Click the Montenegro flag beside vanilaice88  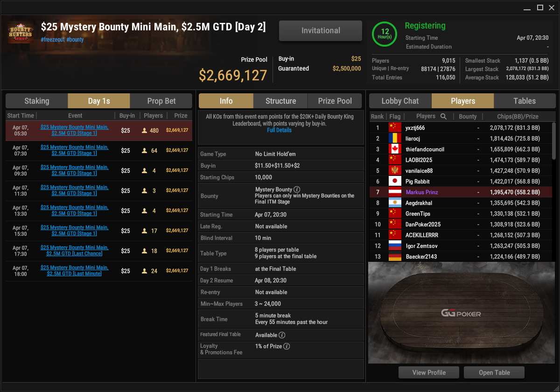[x=395, y=170]
